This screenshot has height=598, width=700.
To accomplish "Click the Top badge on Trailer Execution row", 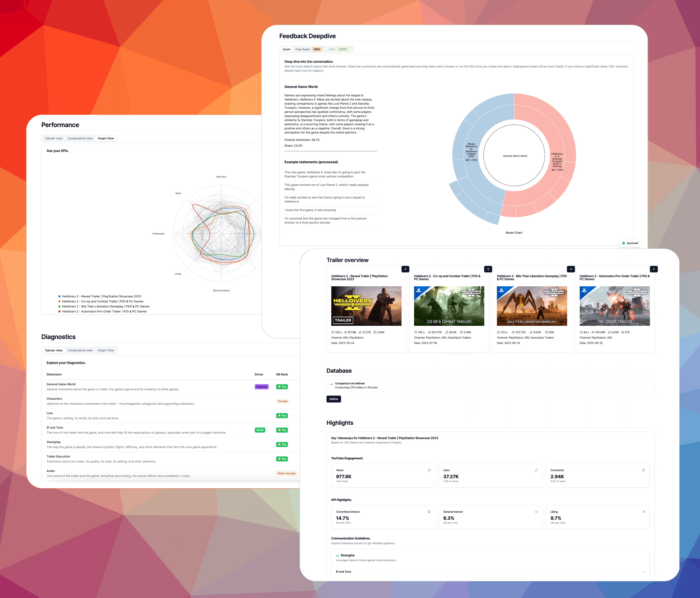I will tap(282, 459).
